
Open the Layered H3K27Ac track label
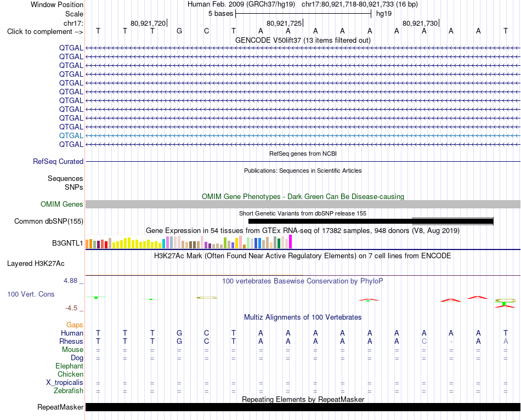coord(36,264)
